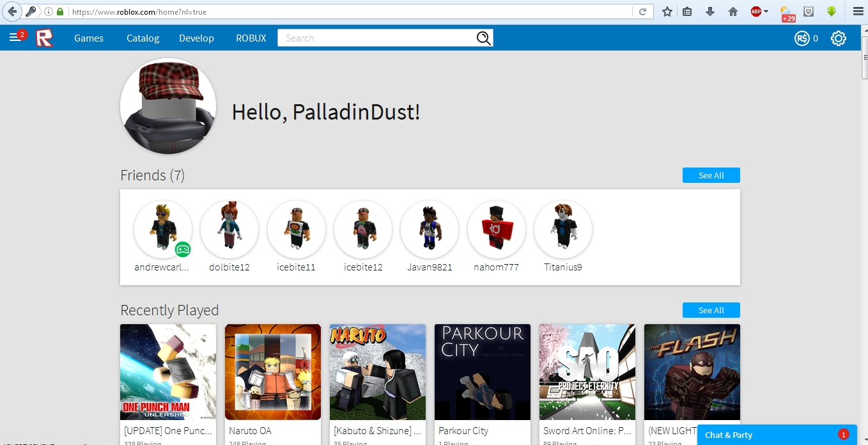868x445 pixels.
Task: Click See All button for Friends
Action: (711, 175)
